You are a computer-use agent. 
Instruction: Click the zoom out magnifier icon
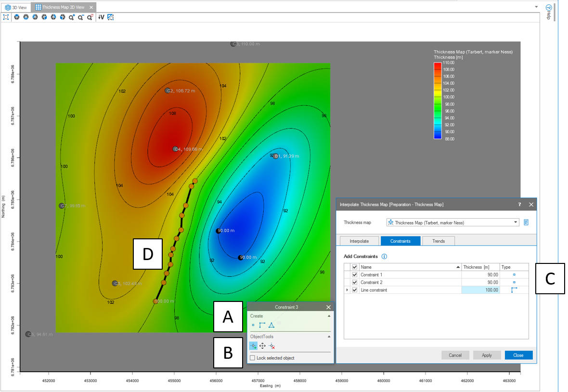pyautogui.click(x=81, y=17)
